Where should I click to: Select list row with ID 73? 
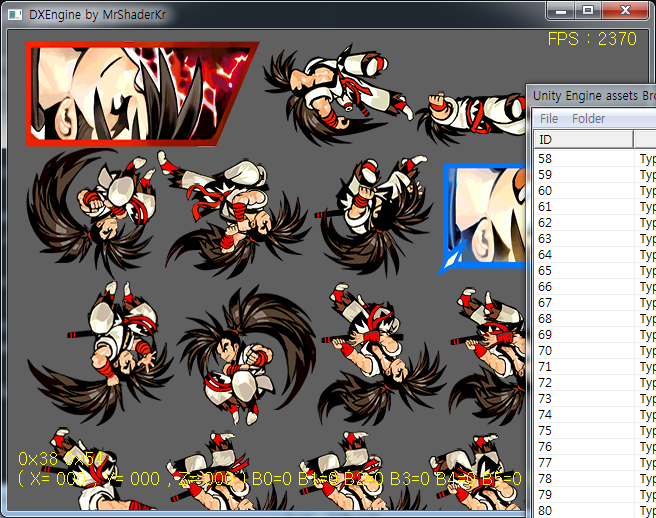pyautogui.click(x=595, y=399)
